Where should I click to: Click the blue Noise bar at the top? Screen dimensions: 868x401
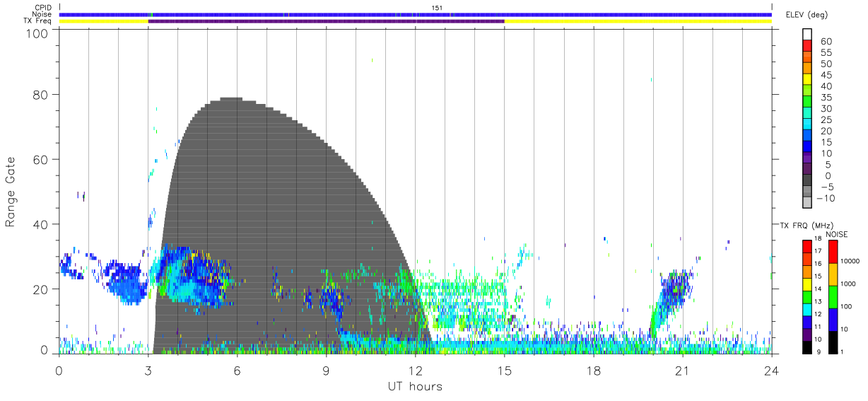pyautogui.click(x=416, y=15)
